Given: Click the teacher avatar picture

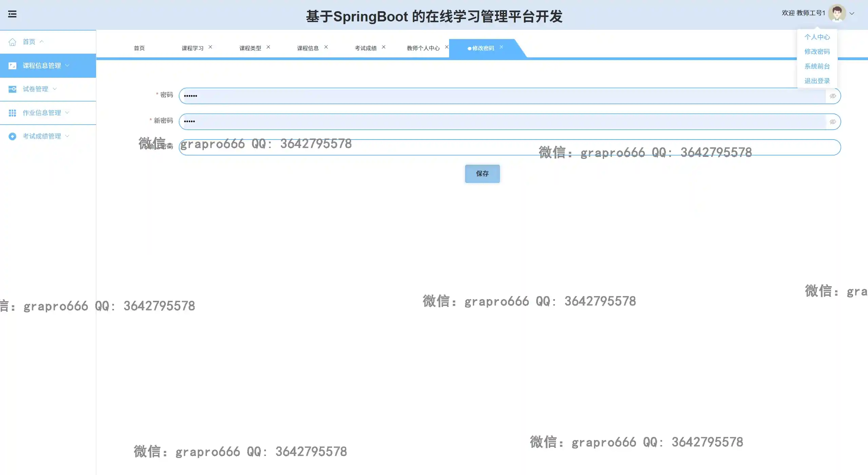Looking at the screenshot, I should pyautogui.click(x=837, y=13).
